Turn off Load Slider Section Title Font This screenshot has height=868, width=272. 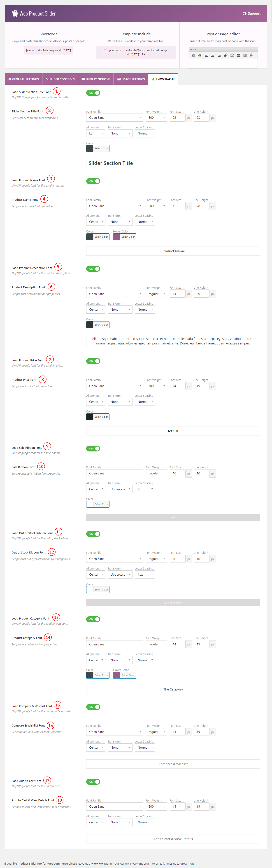93,93
